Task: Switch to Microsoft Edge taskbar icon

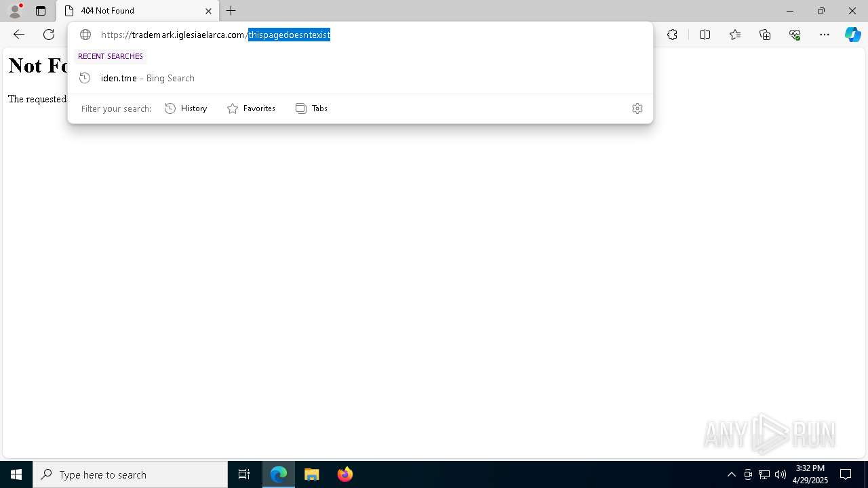Action: pos(279,474)
